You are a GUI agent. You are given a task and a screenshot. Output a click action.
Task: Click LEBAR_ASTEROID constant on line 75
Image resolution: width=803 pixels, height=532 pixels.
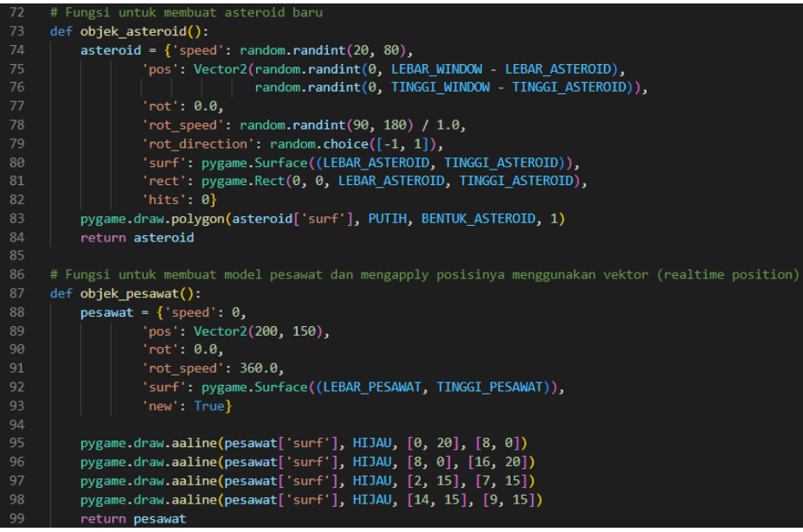tap(558, 69)
